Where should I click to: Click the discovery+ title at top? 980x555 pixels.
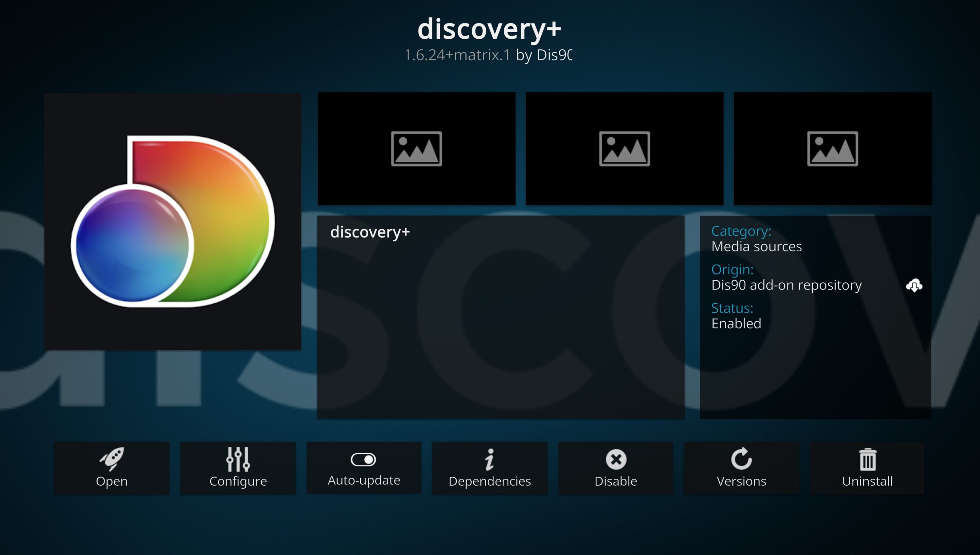coord(489,30)
